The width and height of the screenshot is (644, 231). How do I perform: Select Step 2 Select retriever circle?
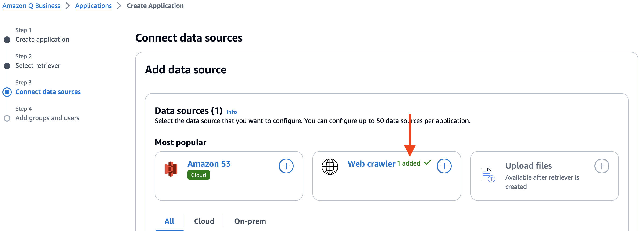click(x=7, y=65)
